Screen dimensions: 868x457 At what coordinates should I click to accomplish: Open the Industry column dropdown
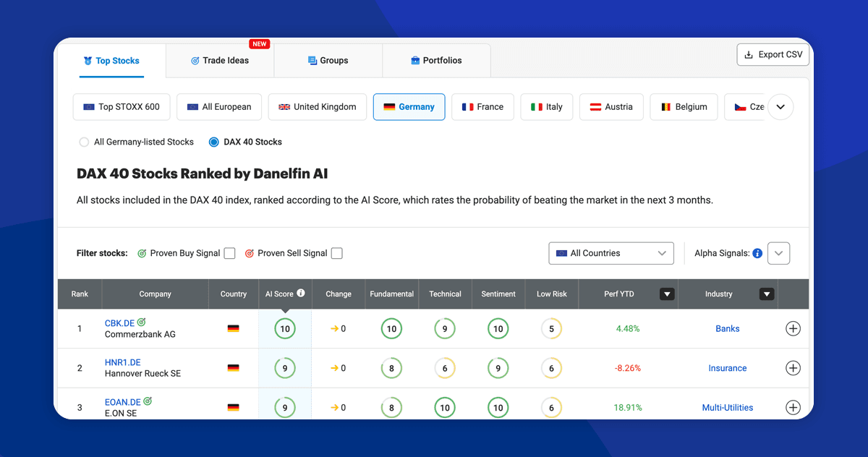(x=767, y=294)
